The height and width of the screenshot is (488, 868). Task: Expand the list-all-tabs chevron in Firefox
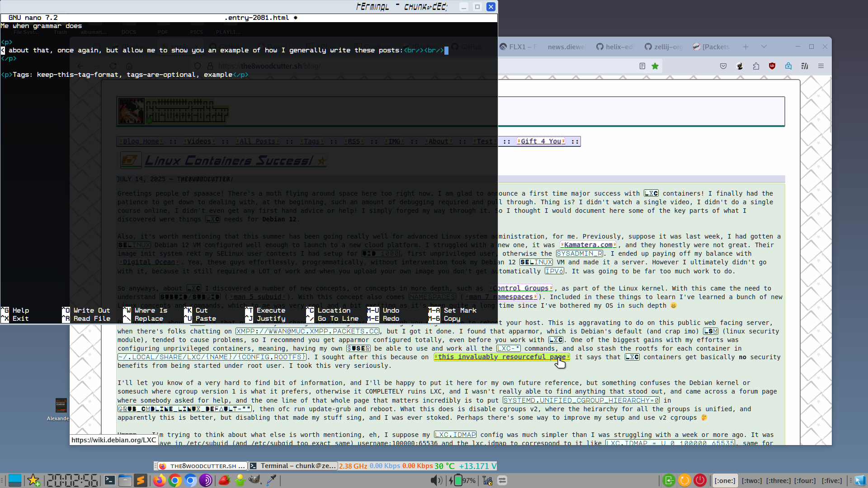coord(764,47)
